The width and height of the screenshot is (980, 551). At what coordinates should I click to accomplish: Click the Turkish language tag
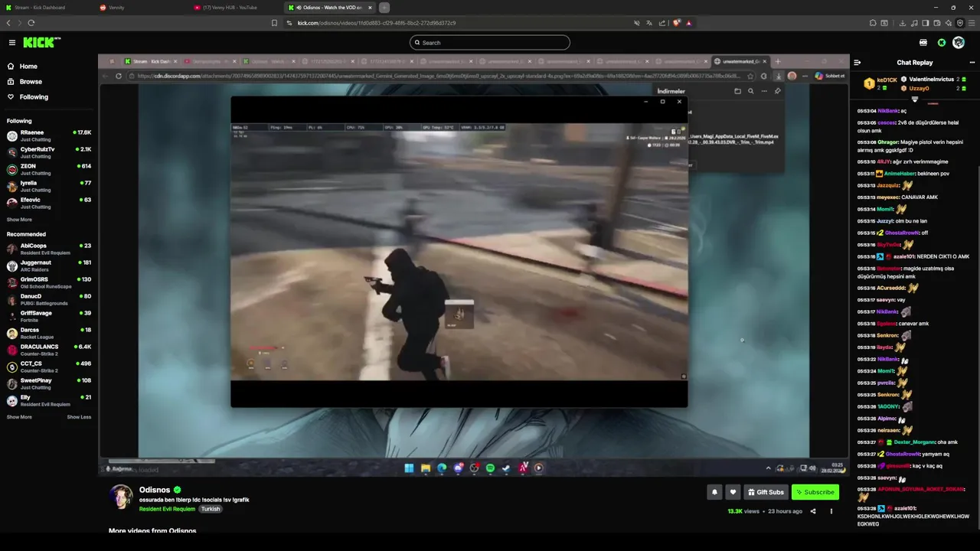tap(211, 509)
